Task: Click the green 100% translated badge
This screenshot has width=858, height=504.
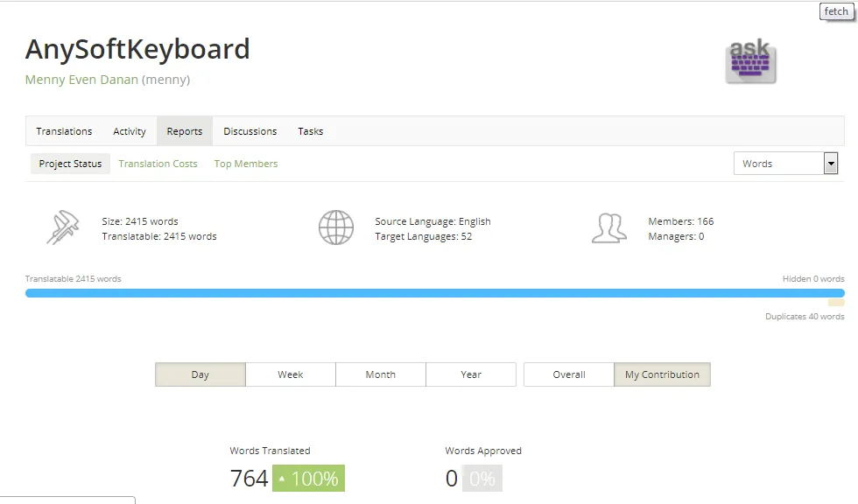Action: click(308, 479)
